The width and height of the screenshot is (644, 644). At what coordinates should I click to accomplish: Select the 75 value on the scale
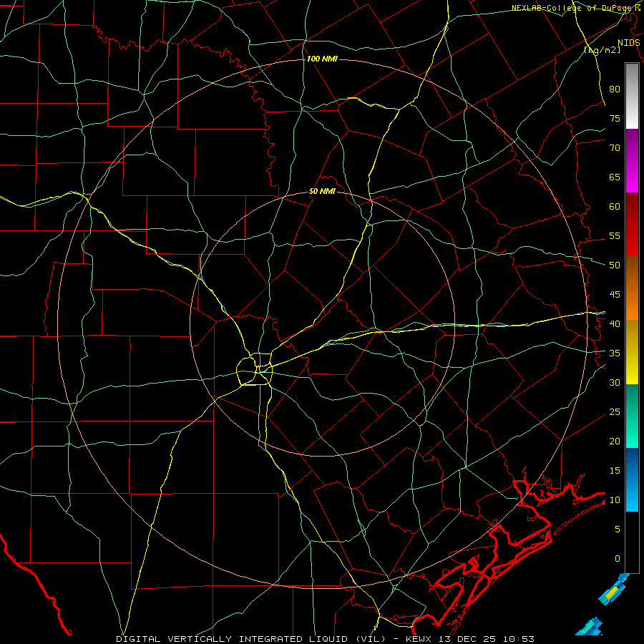point(615,118)
